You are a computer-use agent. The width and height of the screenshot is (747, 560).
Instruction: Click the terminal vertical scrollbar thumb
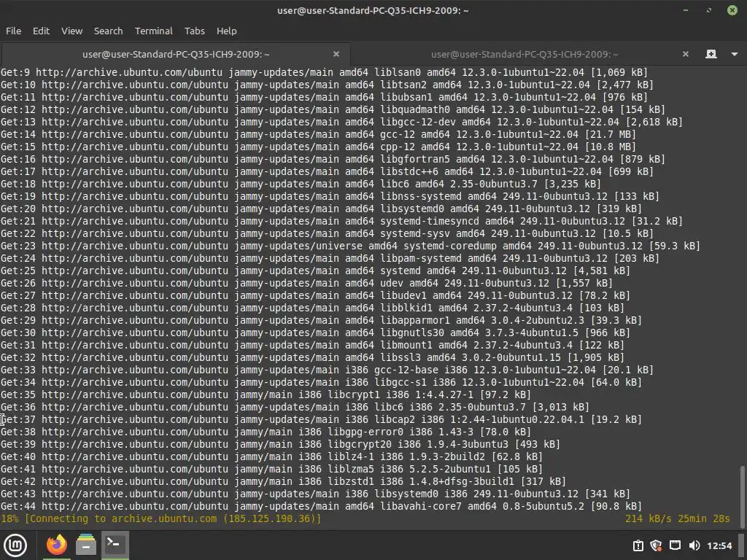pos(742,496)
